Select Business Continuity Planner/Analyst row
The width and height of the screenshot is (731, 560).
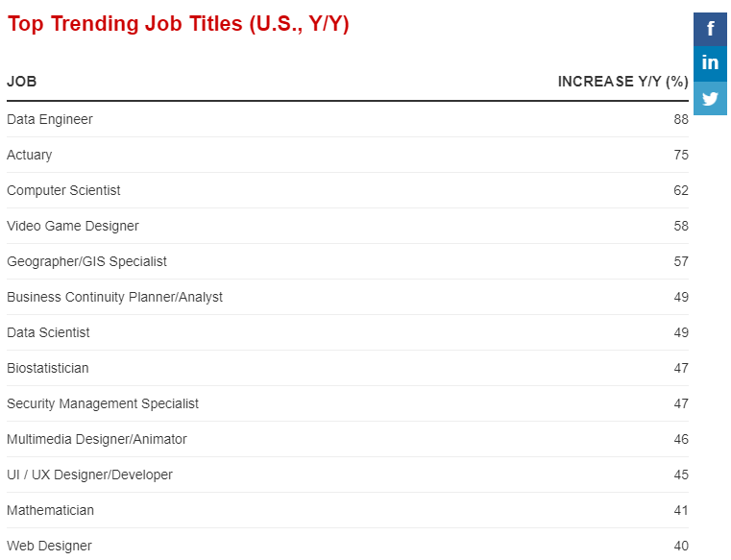114,297
